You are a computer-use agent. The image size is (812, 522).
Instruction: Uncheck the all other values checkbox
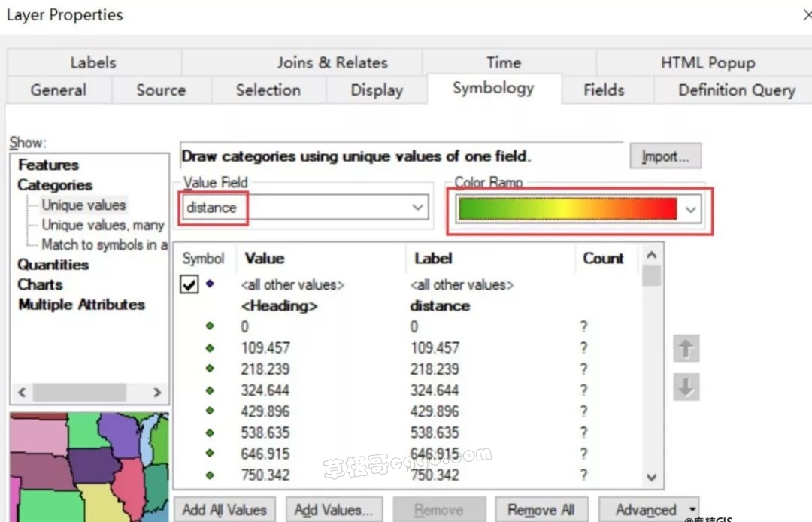[x=190, y=285]
